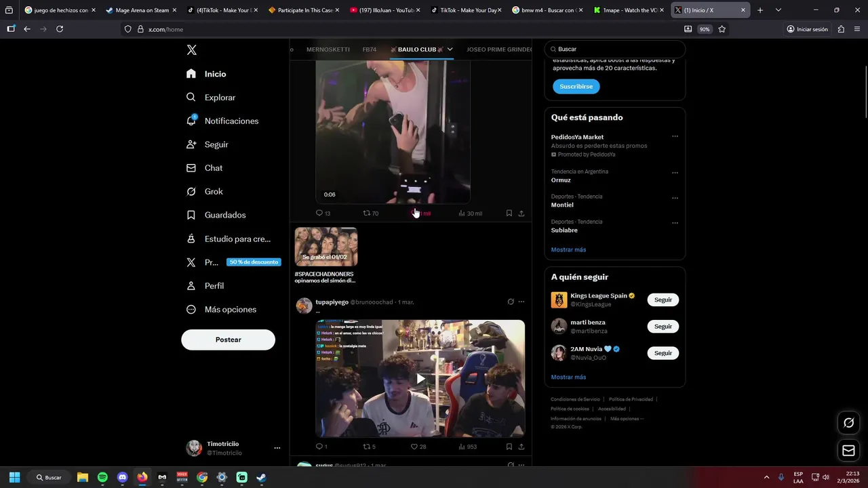
Task: Share the tupapiyego post
Action: 521,447
